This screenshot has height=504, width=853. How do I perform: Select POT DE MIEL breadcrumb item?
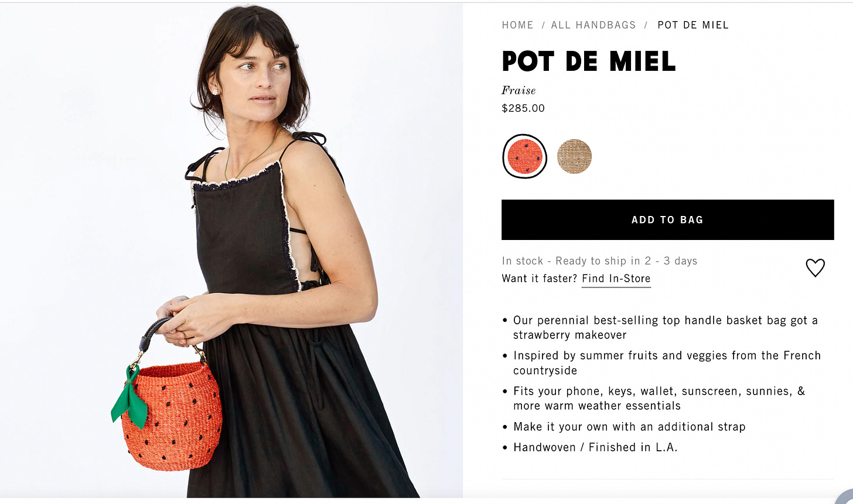pos(693,25)
